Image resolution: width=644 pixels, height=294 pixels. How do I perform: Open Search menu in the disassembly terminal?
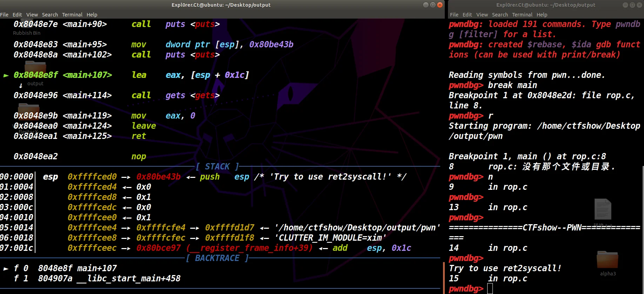point(50,15)
